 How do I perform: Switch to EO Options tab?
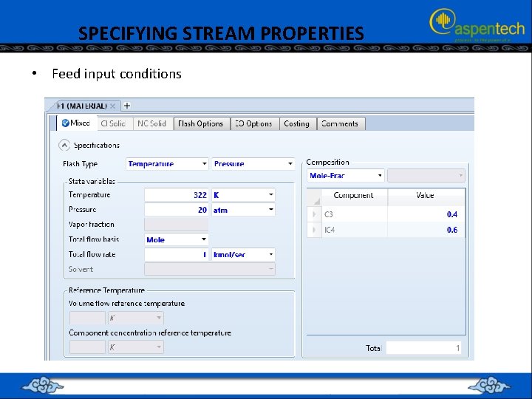(253, 124)
